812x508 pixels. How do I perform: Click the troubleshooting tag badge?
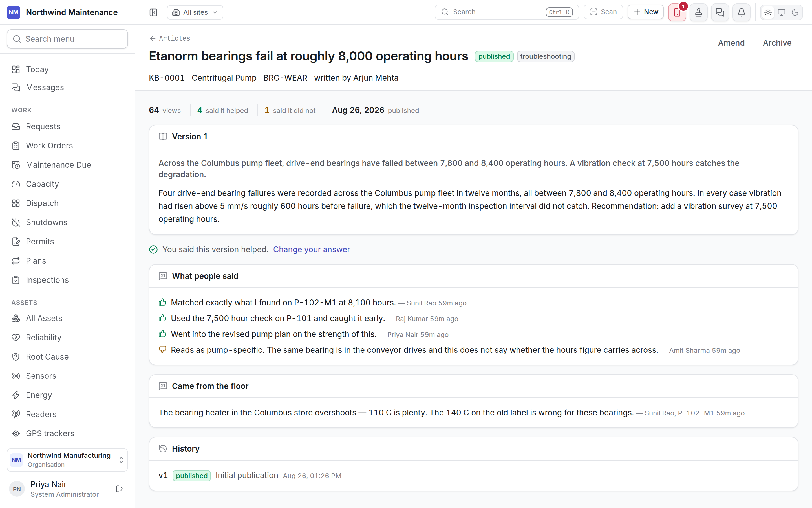[546, 56]
